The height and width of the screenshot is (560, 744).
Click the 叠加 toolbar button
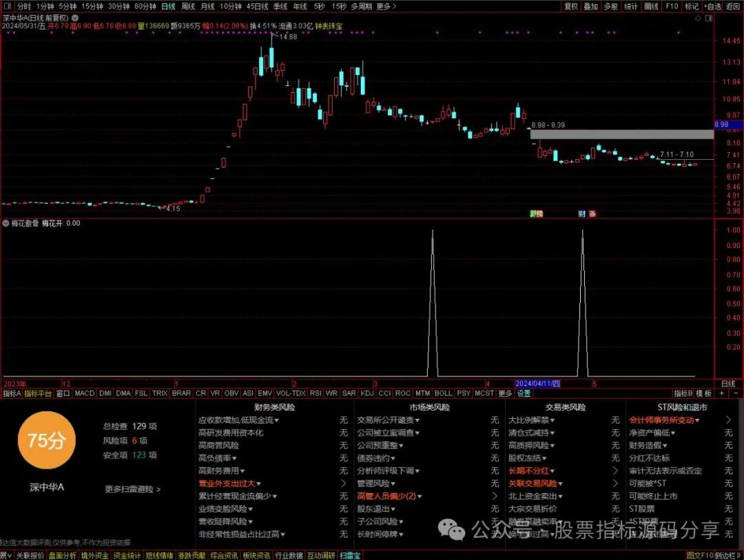coord(591,6)
